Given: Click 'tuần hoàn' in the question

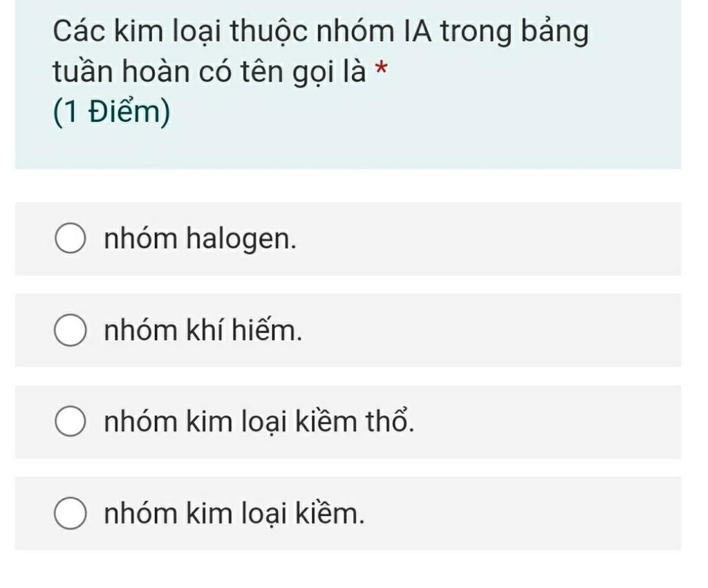Looking at the screenshot, I should 120,71.
